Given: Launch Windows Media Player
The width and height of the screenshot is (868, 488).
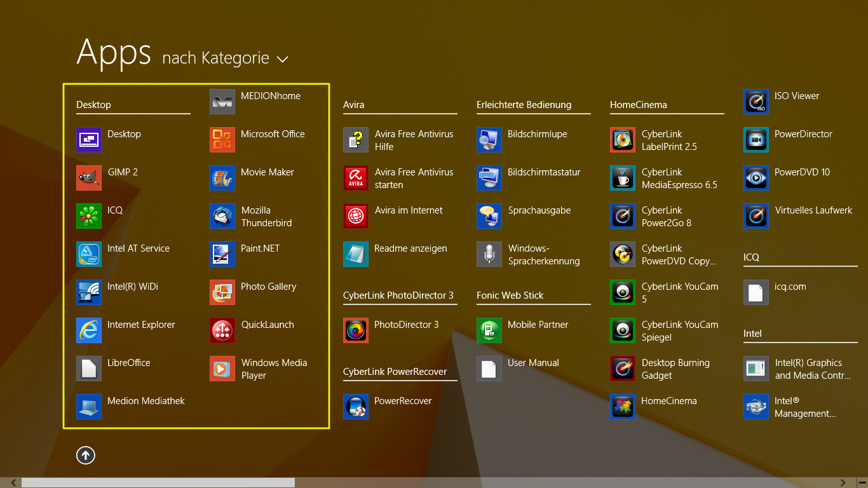Looking at the screenshot, I should (222, 369).
